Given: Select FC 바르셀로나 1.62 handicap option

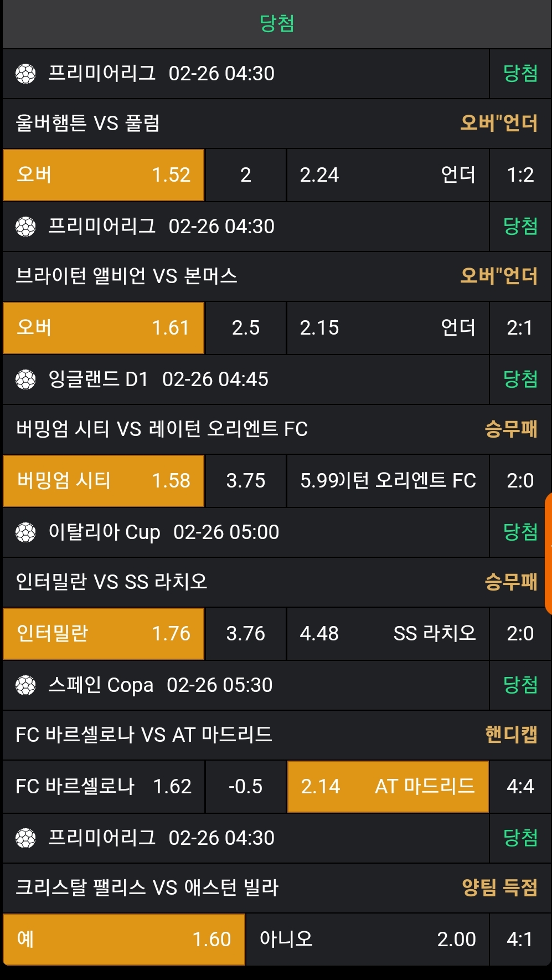Looking at the screenshot, I should [104, 787].
